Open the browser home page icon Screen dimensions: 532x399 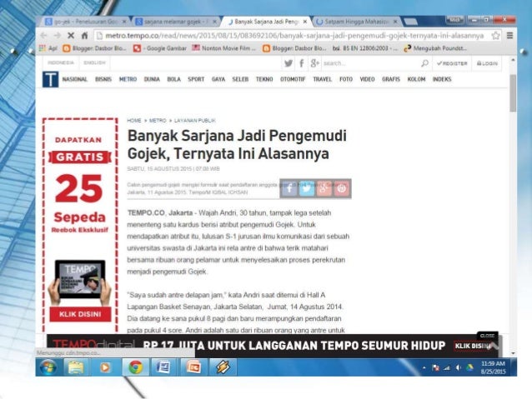pos(84,35)
